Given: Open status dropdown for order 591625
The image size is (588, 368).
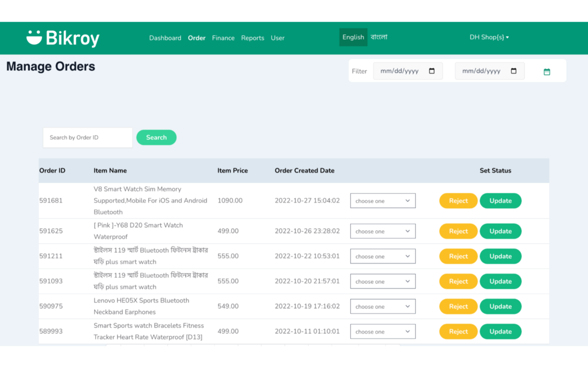Looking at the screenshot, I should 383,231.
